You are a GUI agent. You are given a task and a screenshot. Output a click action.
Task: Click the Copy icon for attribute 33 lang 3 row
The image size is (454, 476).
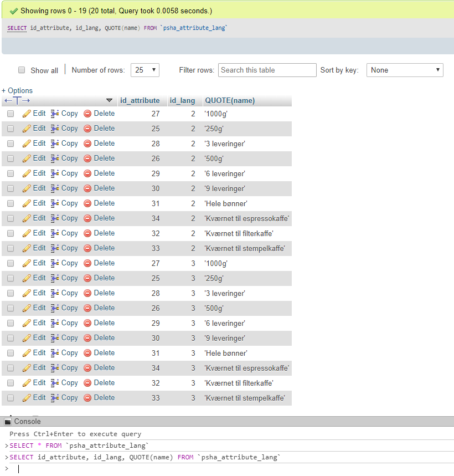[x=55, y=398]
